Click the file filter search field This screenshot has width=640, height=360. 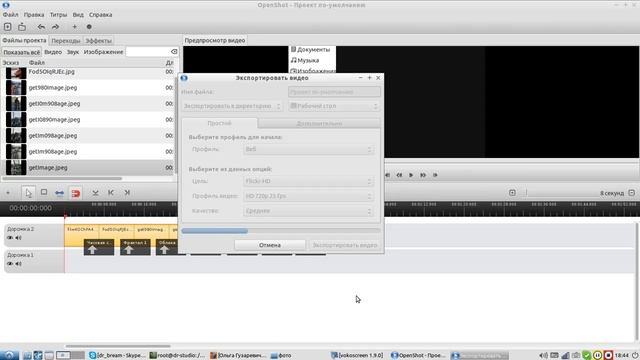(152, 52)
